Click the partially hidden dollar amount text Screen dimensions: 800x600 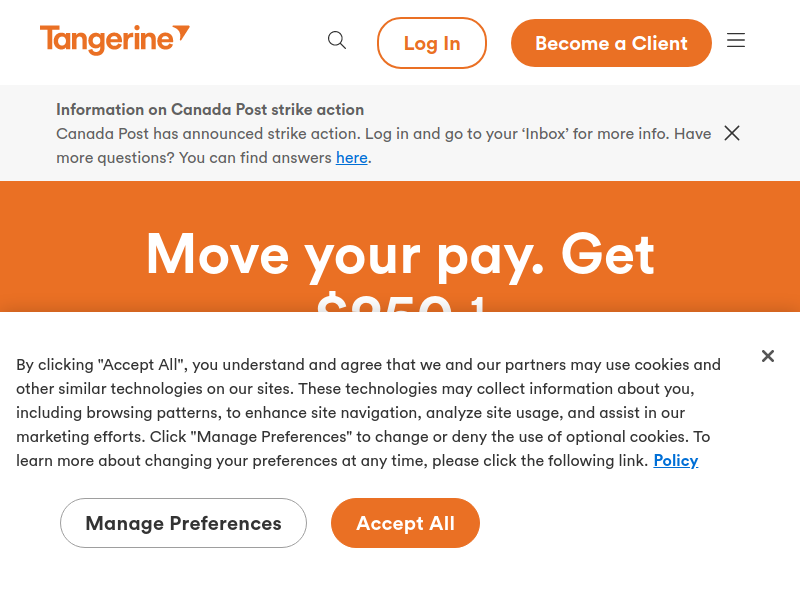pyautogui.click(x=400, y=303)
